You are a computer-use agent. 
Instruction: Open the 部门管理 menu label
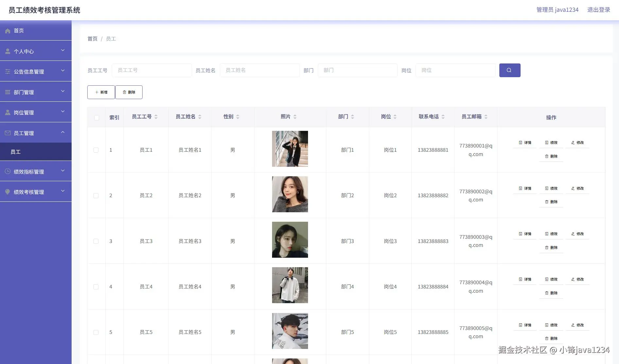24,92
